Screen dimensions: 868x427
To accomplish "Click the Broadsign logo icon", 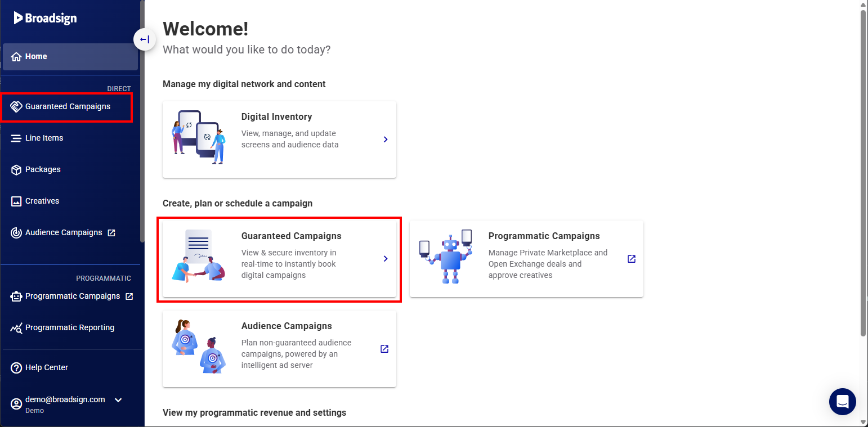I will click(x=17, y=17).
